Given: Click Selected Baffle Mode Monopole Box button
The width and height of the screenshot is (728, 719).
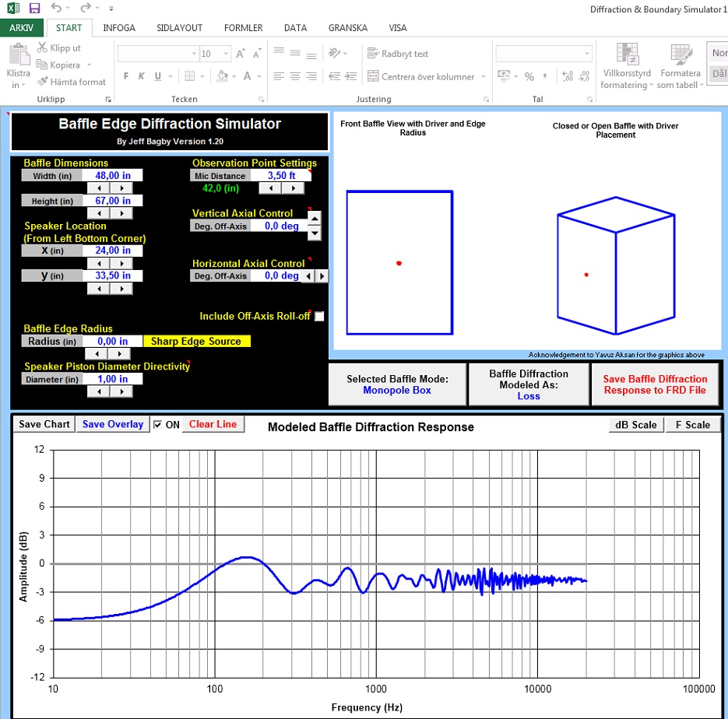Looking at the screenshot, I should pyautogui.click(x=397, y=384).
